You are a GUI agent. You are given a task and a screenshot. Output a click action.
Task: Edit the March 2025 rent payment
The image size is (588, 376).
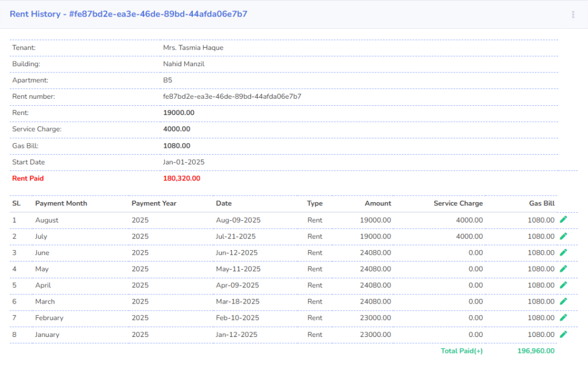pyautogui.click(x=563, y=301)
